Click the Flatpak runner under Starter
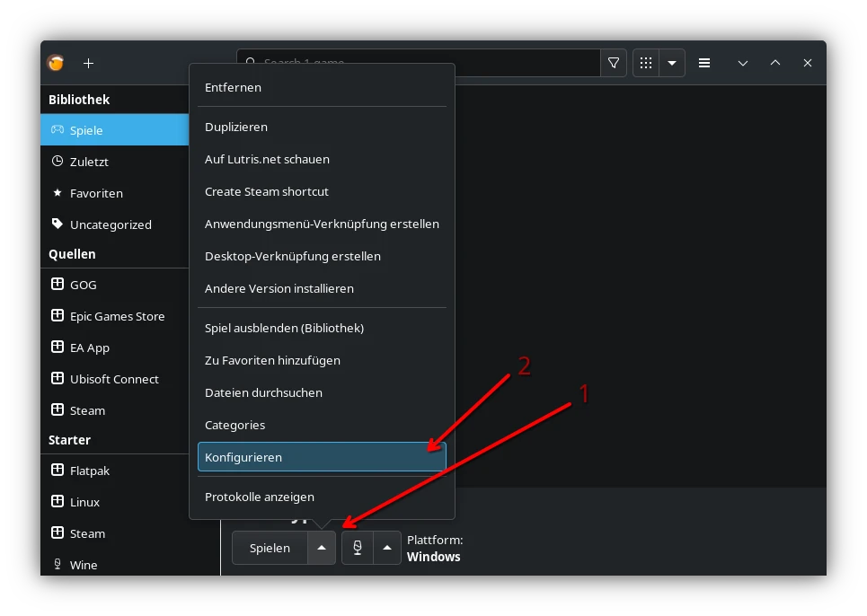Viewport: 867px width, 616px height. (58, 470)
